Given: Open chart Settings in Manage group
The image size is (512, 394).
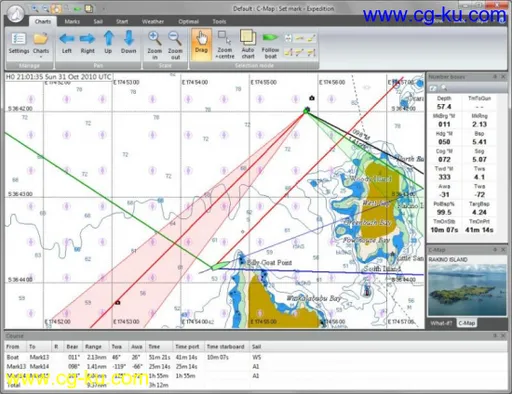Looking at the screenshot, I should (19, 43).
